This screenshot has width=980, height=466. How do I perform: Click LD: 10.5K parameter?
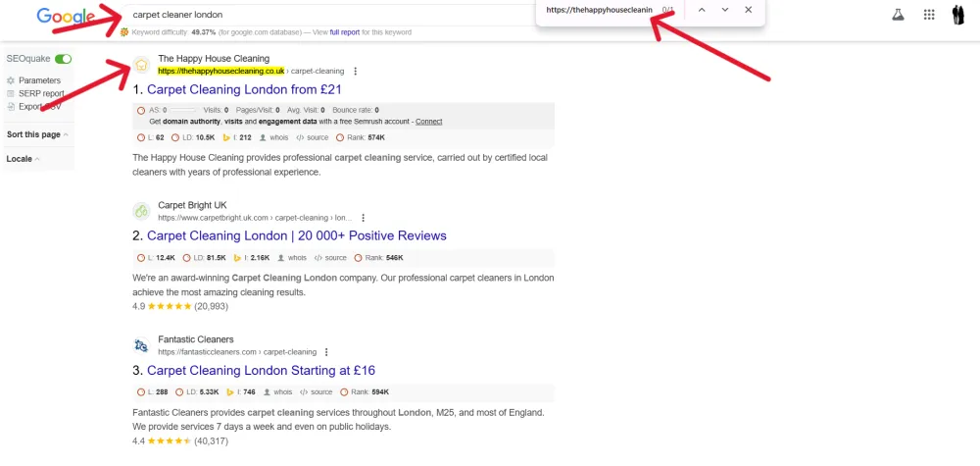[x=193, y=137]
